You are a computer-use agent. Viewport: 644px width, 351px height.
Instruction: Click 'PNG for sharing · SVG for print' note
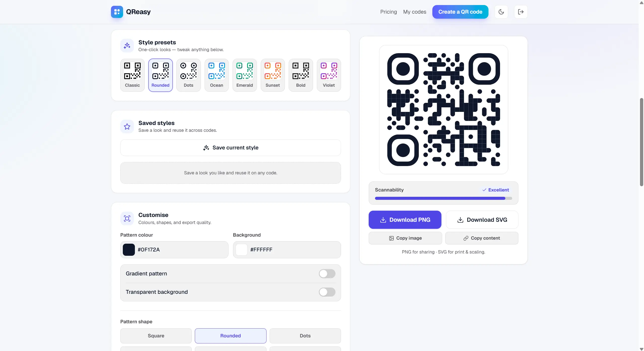tap(443, 252)
